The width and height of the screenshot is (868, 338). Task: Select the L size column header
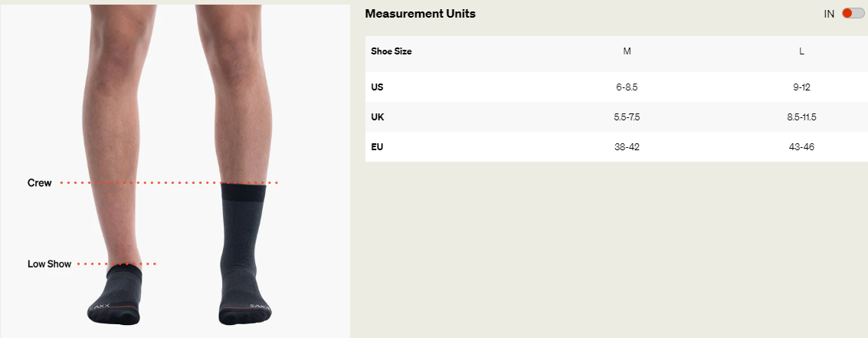801,51
